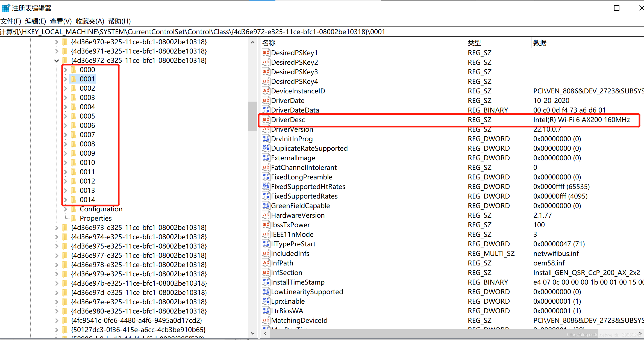
Task: Click the DeviceInstanceID string icon
Action: [x=266, y=91]
